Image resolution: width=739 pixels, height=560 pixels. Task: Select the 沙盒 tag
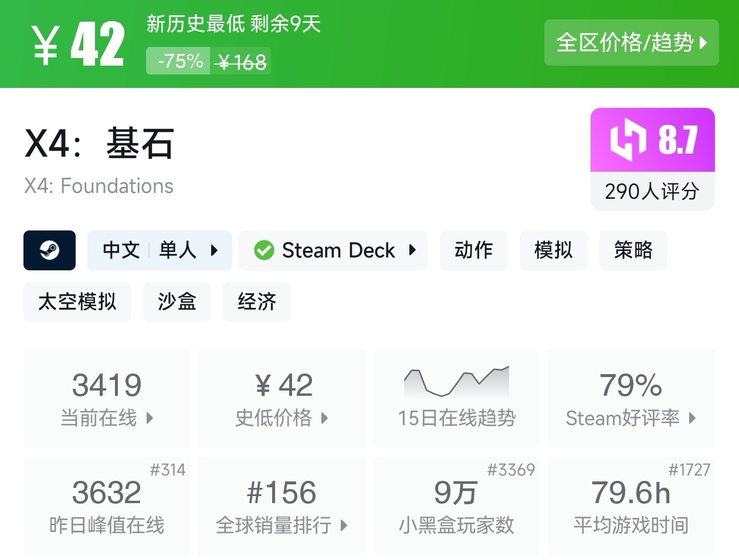(x=177, y=302)
